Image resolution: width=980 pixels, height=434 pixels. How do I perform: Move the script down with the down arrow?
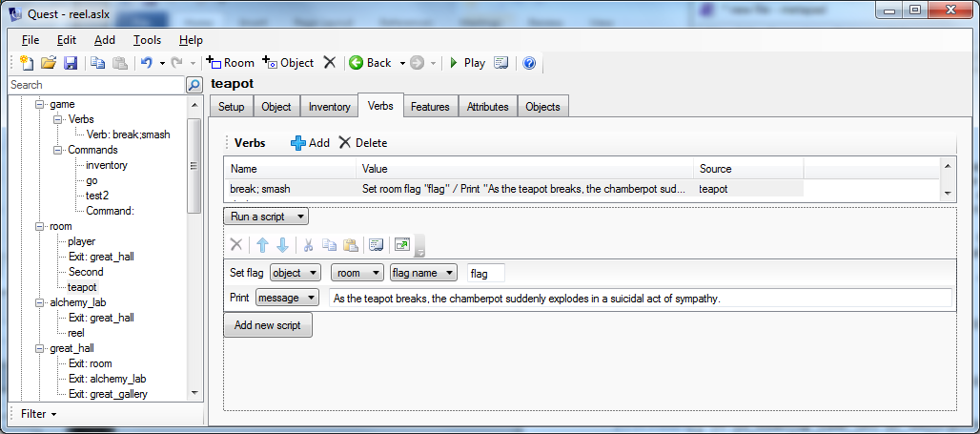[x=282, y=245]
